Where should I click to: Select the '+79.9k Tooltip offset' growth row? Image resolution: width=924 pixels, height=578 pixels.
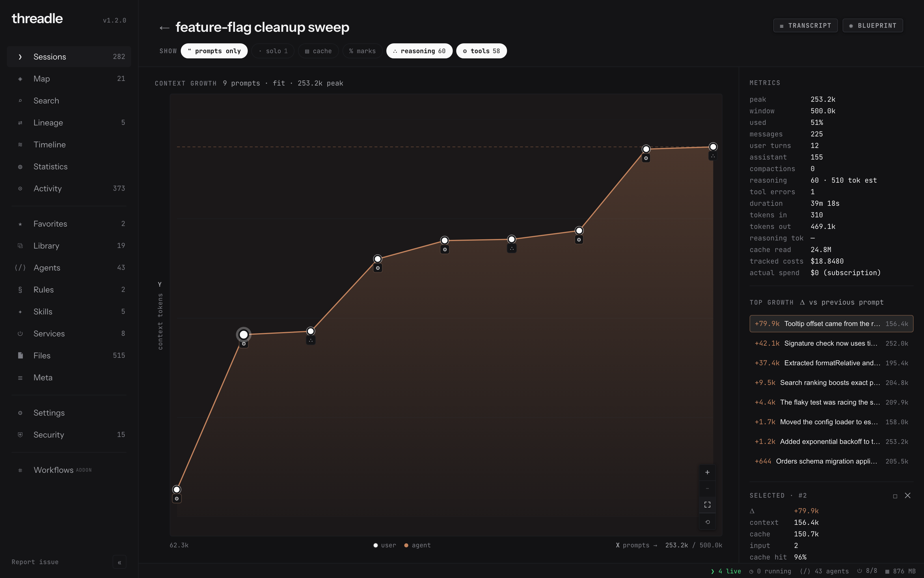click(x=831, y=324)
